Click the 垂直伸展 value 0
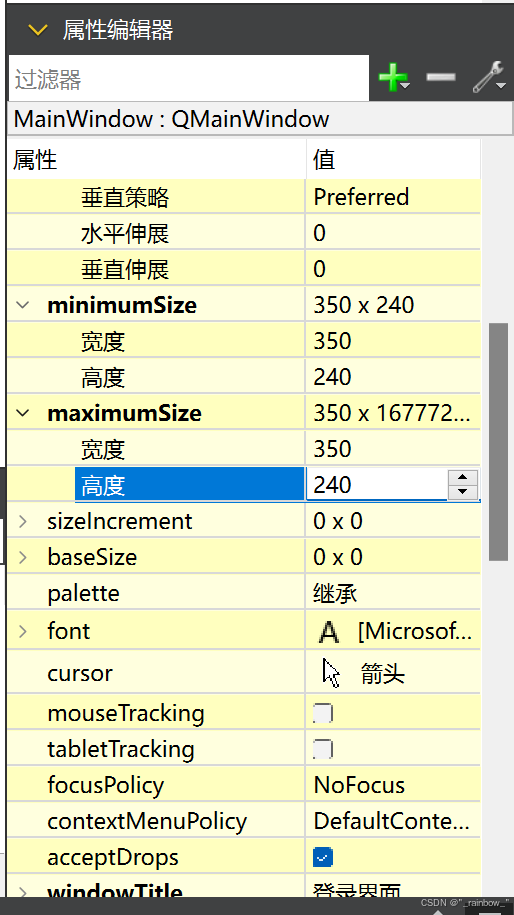The width and height of the screenshot is (514, 915). 319,269
